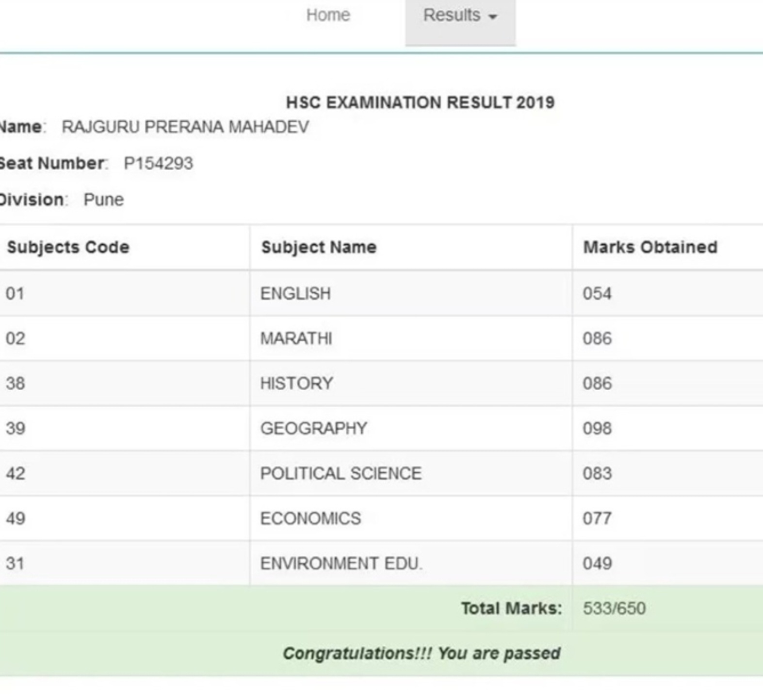763x700 pixels.
Task: Expand the Results dropdown menu
Action: click(459, 16)
